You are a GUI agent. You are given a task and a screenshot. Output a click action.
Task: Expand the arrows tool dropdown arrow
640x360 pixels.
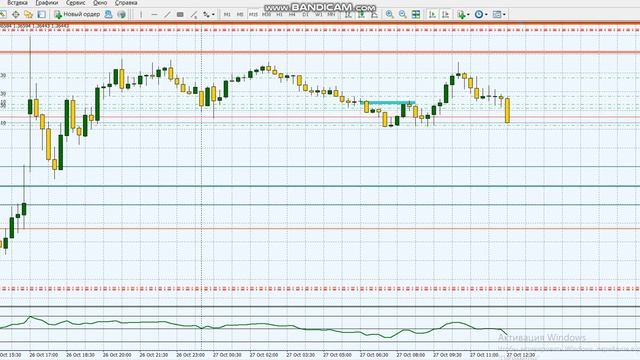click(x=213, y=15)
